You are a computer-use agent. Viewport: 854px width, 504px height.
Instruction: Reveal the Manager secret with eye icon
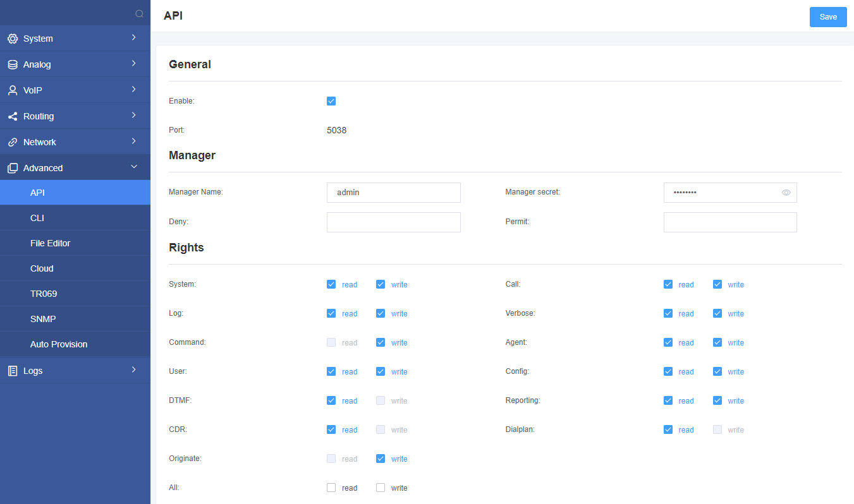[x=786, y=193]
